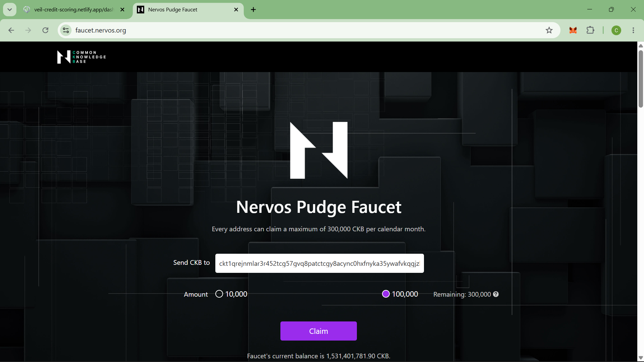Open the Chrome three-dot menu
Screen dimensions: 644x362
[x=634, y=31]
